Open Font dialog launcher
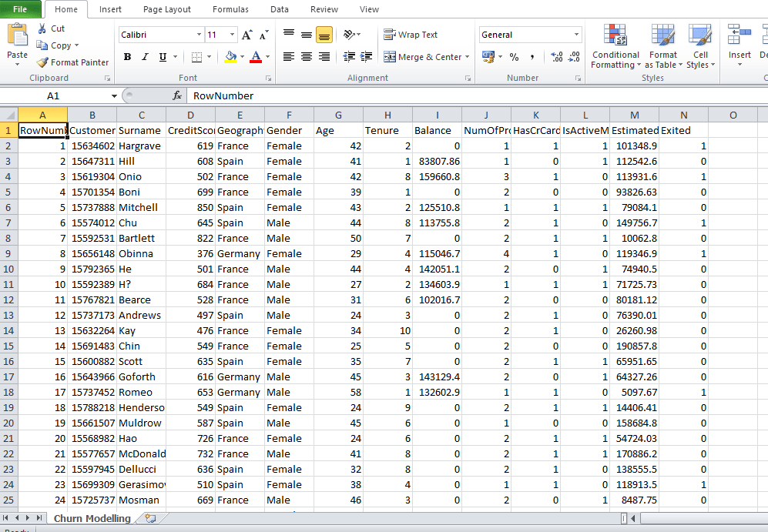This screenshot has width=768, height=532. tap(268, 79)
